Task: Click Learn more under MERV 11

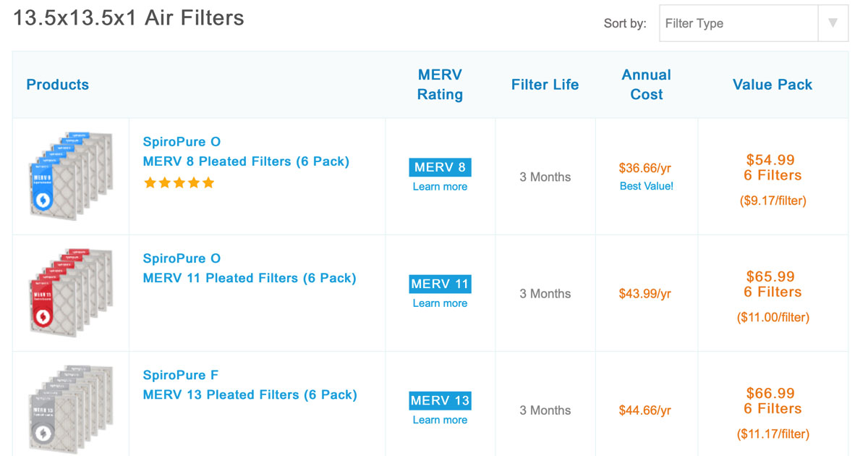Action: point(440,303)
